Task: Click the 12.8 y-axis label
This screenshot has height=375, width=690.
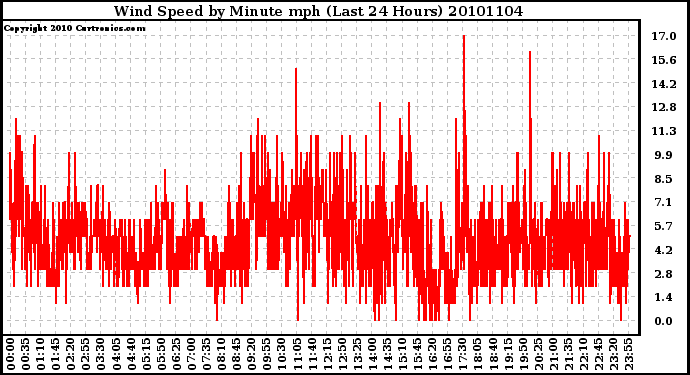Action: [664, 107]
